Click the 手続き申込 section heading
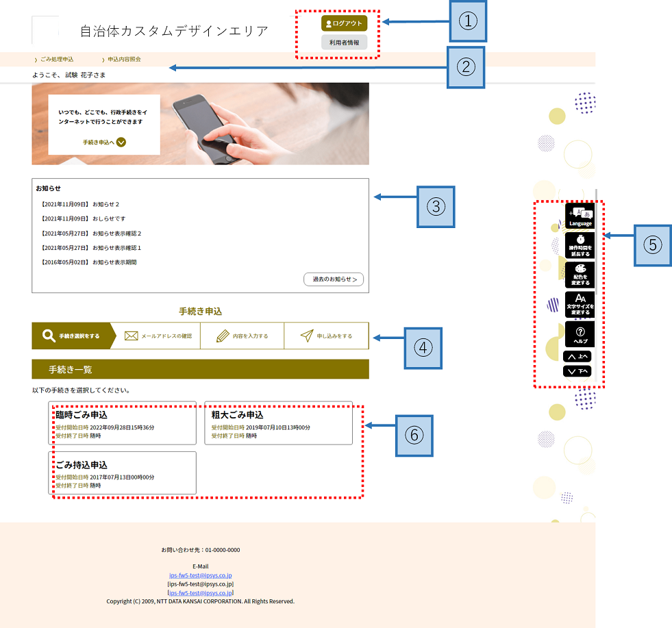672x628 pixels. [200, 312]
